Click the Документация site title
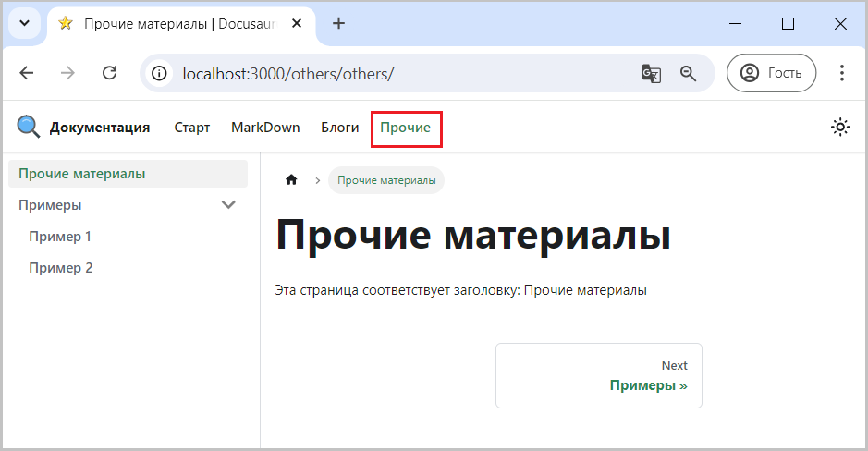 click(100, 128)
